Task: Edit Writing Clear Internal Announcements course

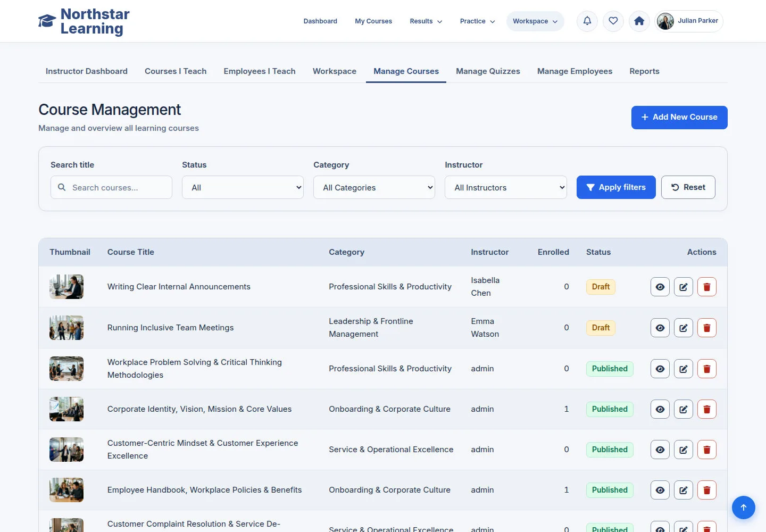Action: pyautogui.click(x=684, y=287)
